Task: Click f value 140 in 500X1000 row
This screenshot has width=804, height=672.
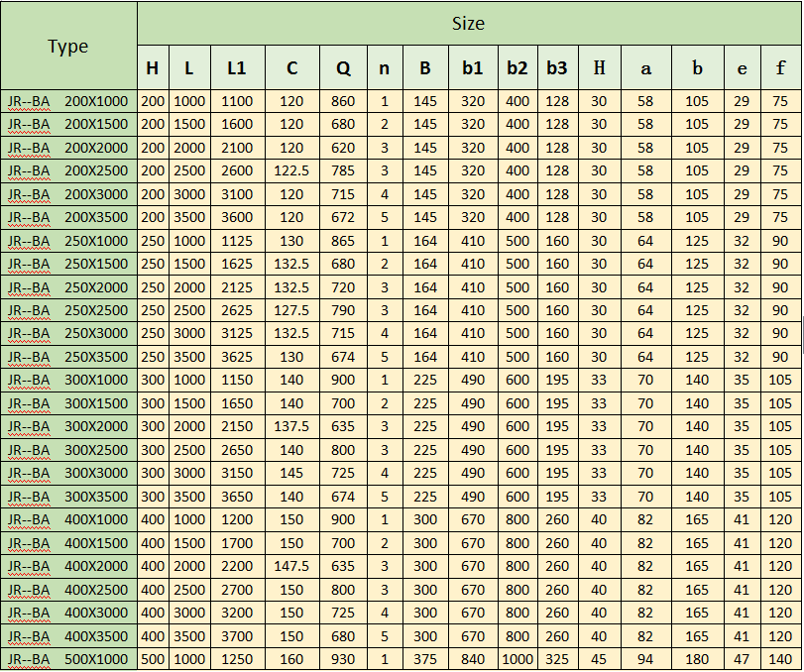Action: click(x=781, y=659)
